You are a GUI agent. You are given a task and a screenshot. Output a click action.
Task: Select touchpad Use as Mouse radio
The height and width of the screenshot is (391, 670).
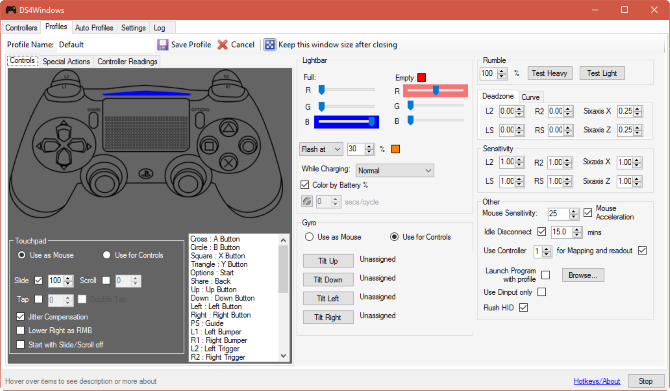(21, 255)
